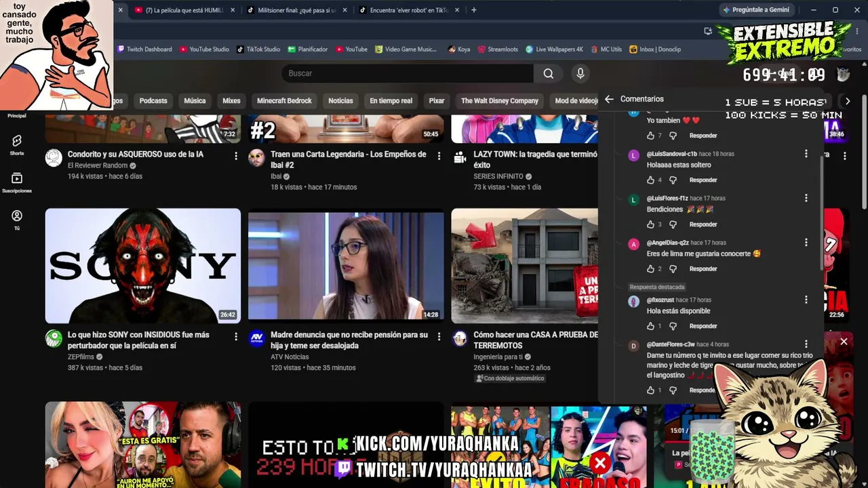Screen dimensions: 868x488
Task: Close the Militsioner final TikTok tab
Action: tap(345, 10)
